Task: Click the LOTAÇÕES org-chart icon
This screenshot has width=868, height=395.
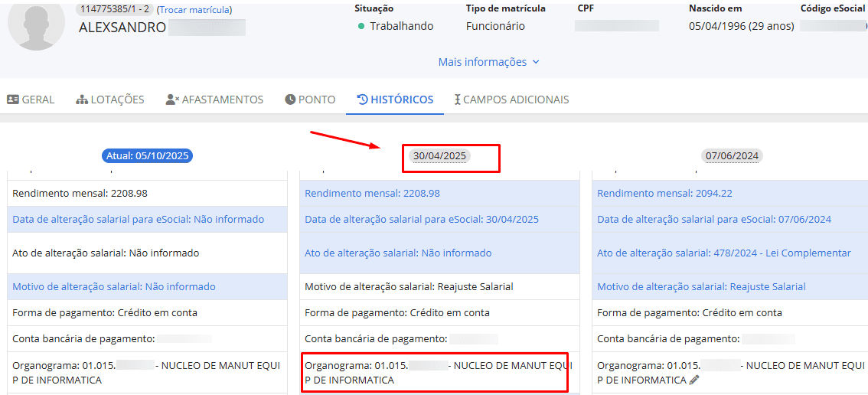Action: [x=82, y=100]
